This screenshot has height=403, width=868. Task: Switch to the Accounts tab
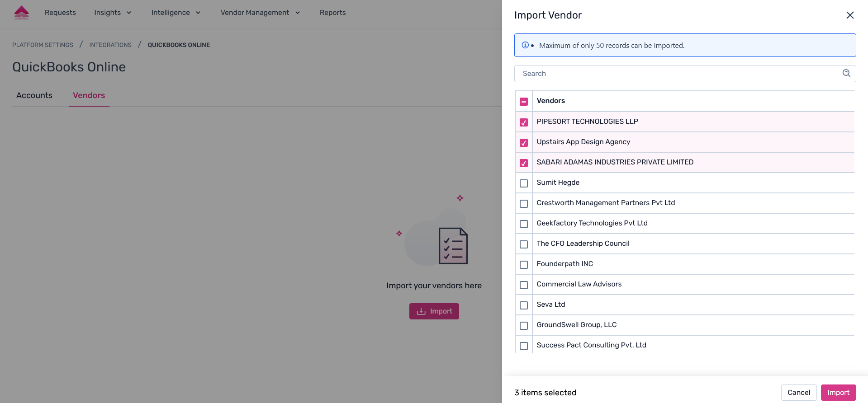point(34,95)
